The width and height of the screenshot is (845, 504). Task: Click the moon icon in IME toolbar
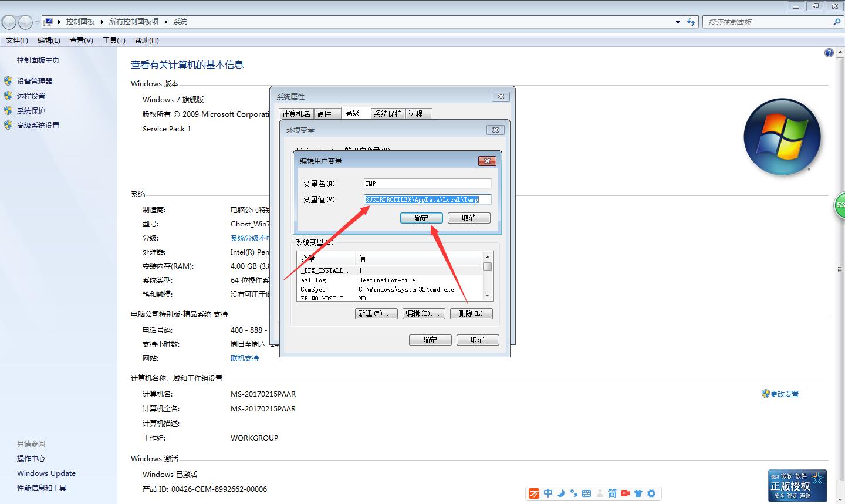[561, 493]
